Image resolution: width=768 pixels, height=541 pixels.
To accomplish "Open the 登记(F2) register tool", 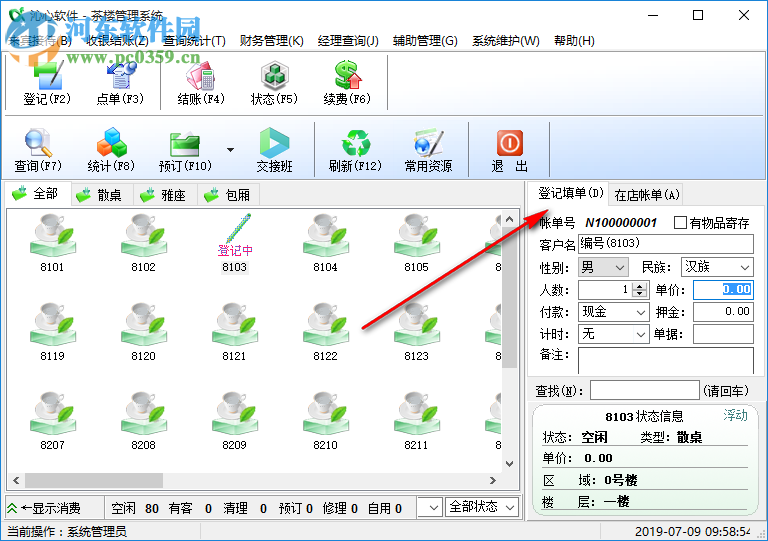I will [x=47, y=83].
